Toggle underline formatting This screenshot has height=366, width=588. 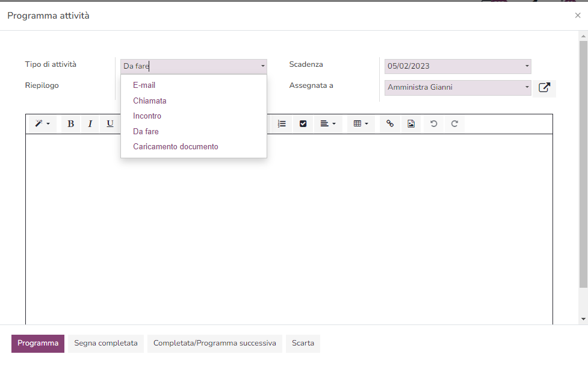(x=109, y=123)
